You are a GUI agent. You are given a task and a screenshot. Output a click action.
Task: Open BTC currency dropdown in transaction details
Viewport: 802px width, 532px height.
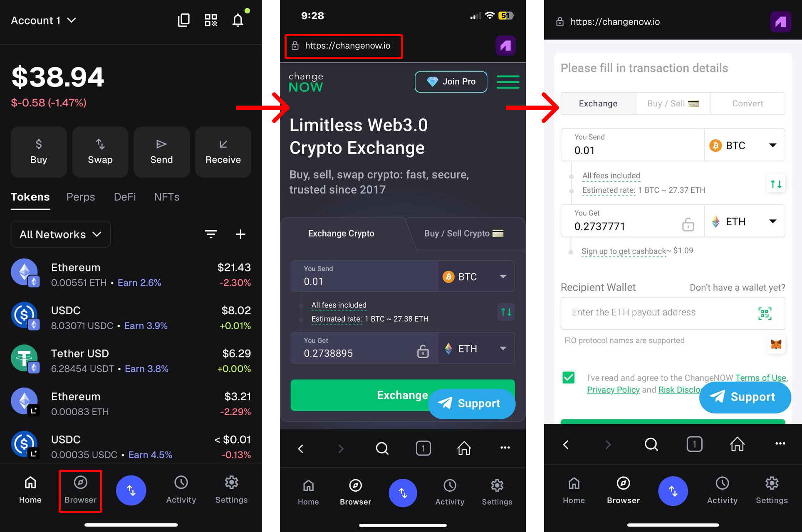click(x=745, y=145)
